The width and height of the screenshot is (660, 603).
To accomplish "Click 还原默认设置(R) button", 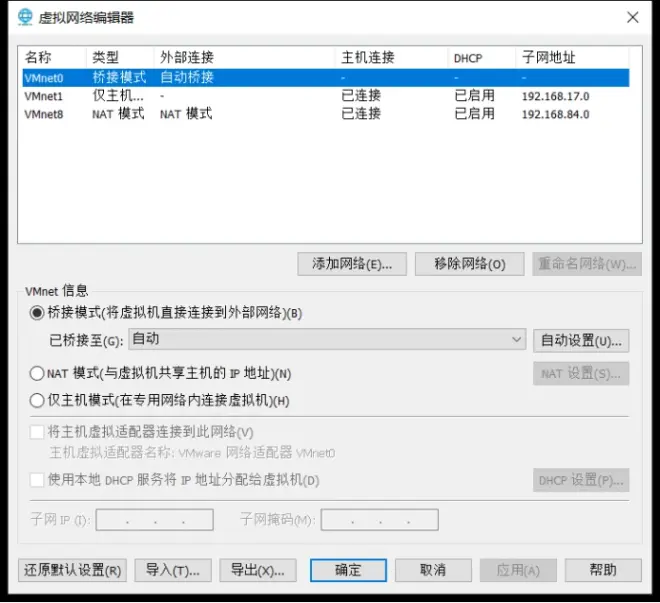I will pos(72,570).
